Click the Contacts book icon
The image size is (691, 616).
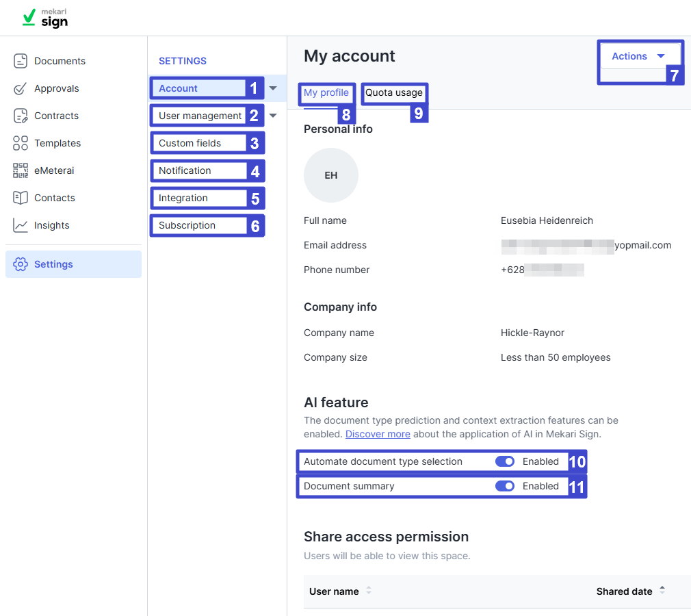21,198
